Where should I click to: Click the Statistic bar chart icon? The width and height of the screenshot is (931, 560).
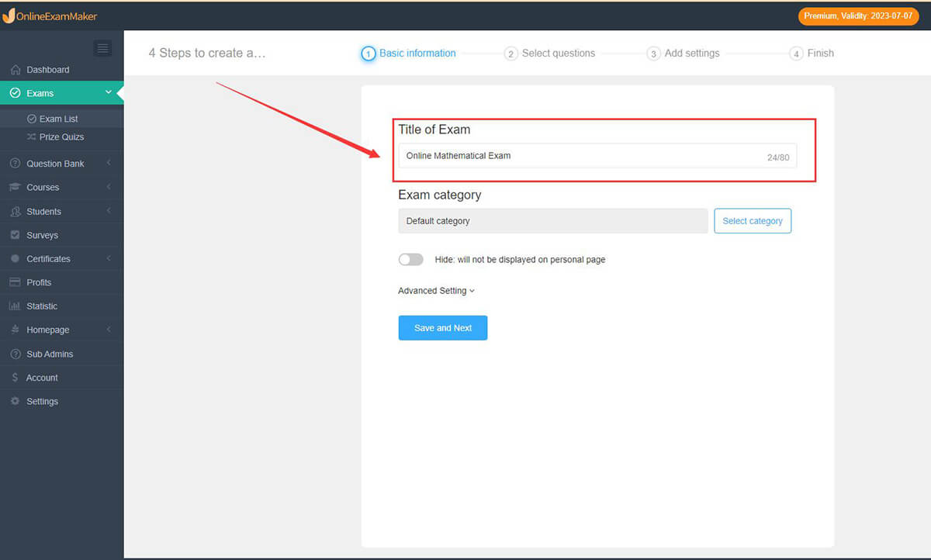click(16, 306)
